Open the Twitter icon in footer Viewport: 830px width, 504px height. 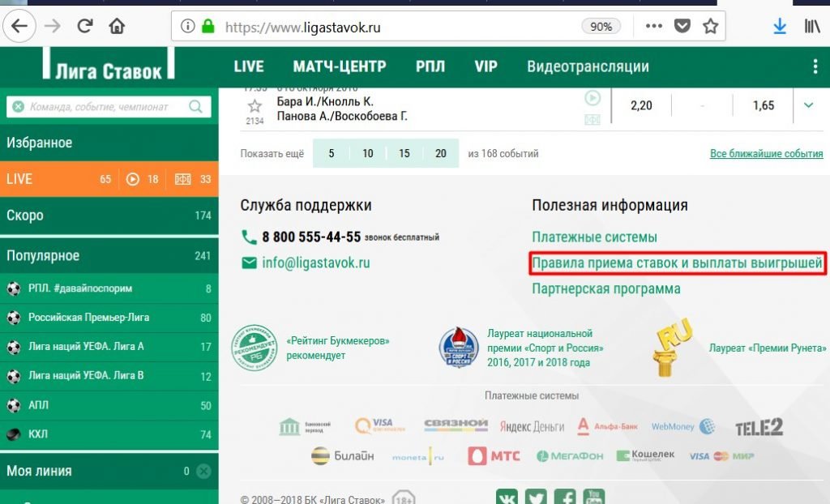pos(536,498)
